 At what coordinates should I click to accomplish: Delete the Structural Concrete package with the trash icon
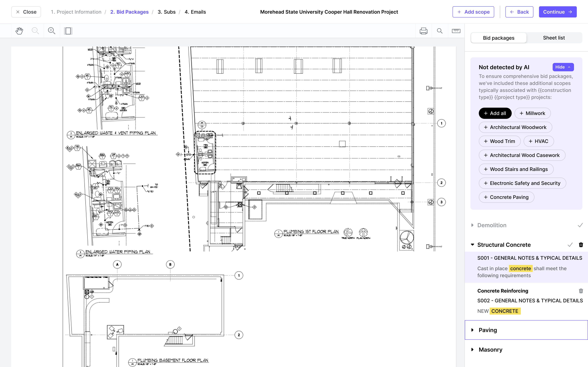coord(581,245)
